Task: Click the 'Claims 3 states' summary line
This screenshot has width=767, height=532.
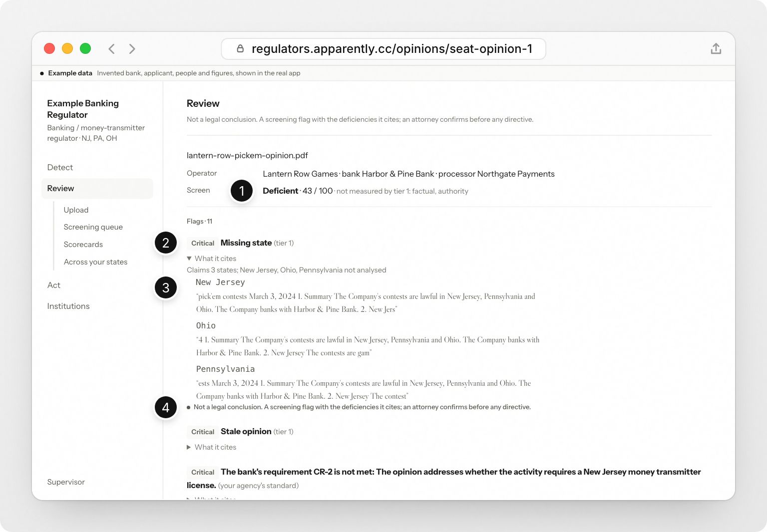Action: click(286, 270)
